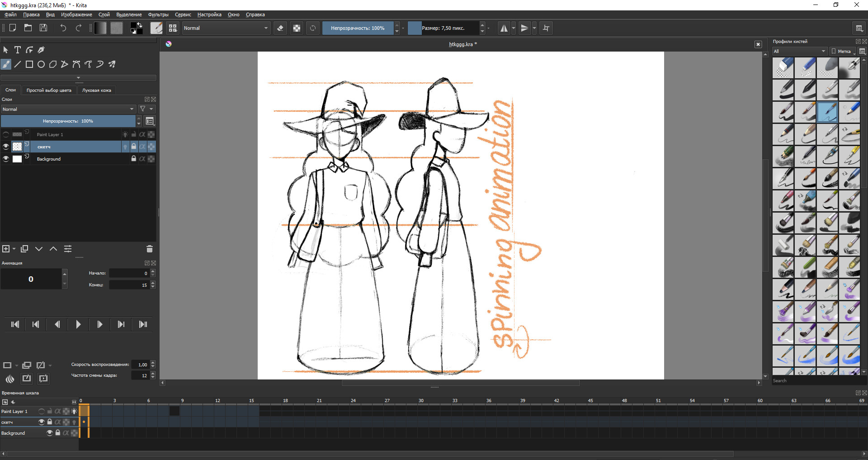
Task: Select the freehand Brush tool
Action: tap(6, 64)
